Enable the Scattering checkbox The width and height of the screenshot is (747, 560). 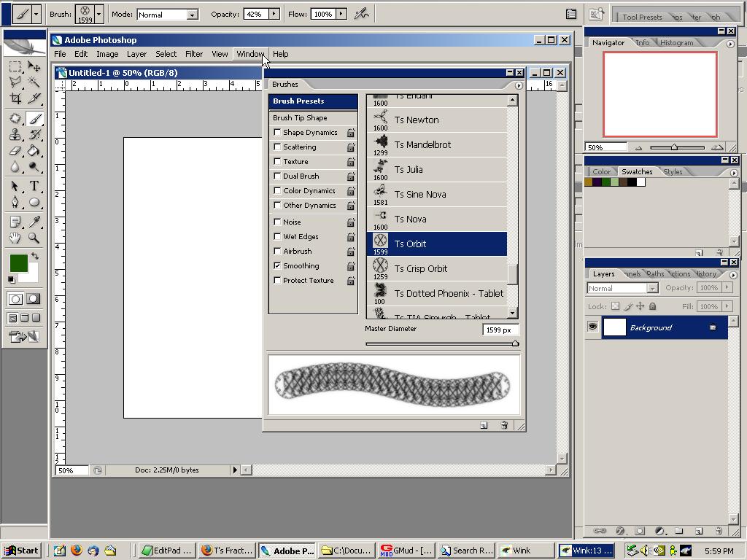point(277,147)
